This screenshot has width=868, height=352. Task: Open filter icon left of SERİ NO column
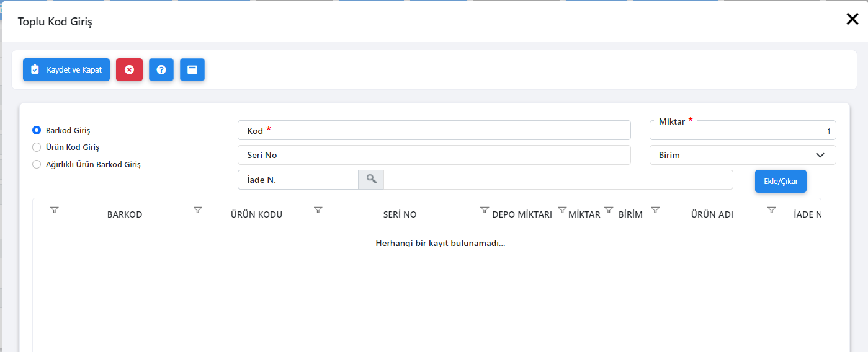(318, 210)
